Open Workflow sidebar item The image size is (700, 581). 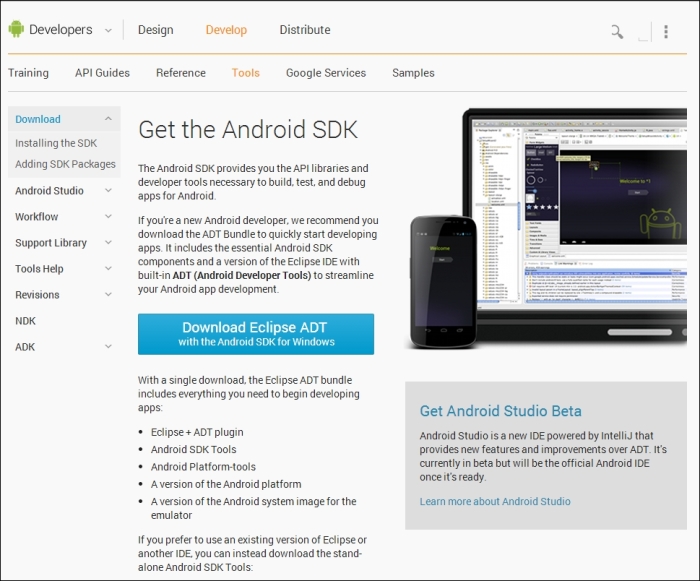click(x=37, y=217)
